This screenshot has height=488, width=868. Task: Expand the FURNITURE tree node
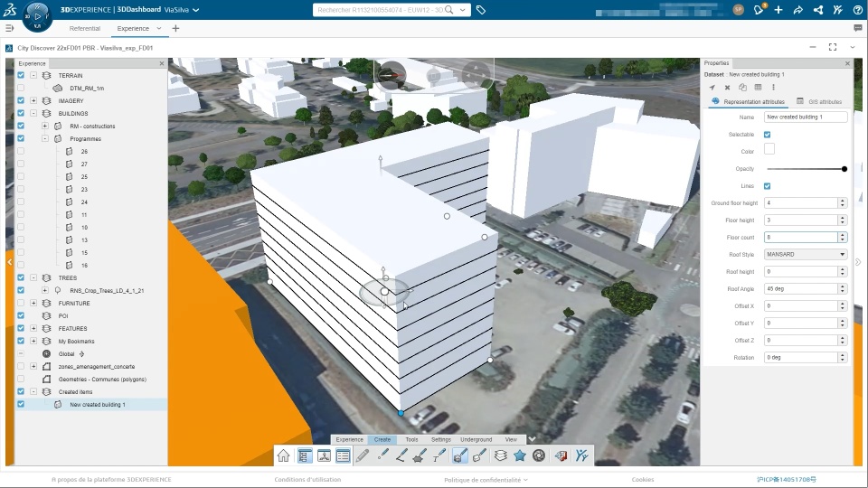click(33, 304)
